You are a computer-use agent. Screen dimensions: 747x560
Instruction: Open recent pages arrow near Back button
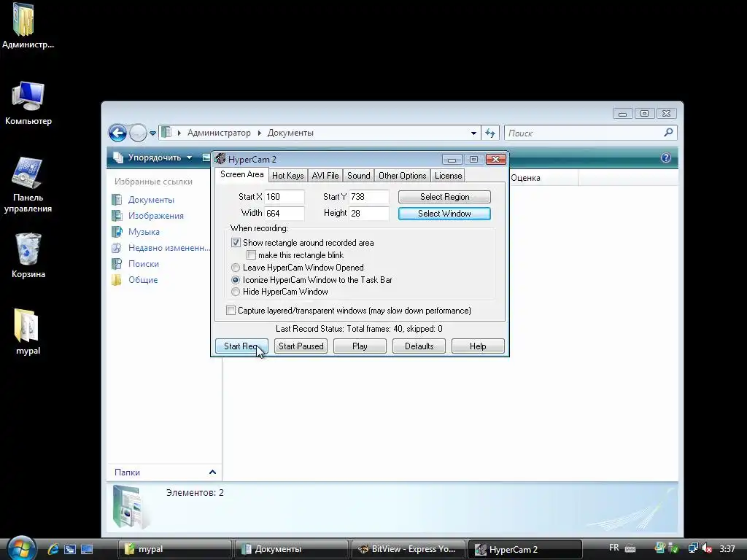point(152,133)
